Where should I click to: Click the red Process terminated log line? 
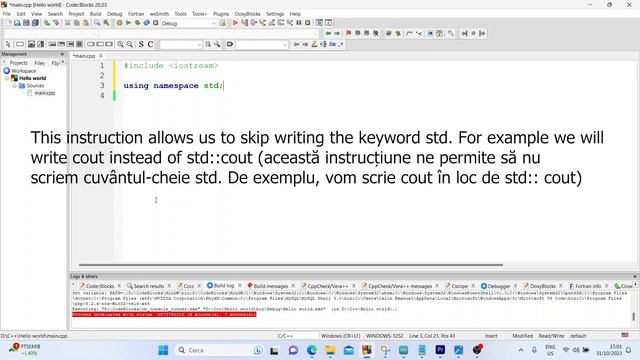pyautogui.click(x=164, y=315)
